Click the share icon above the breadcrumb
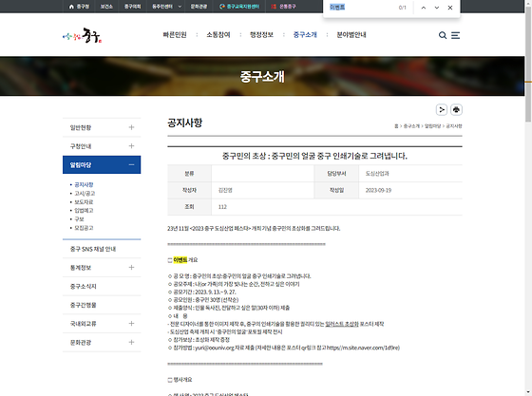The height and width of the screenshot is (396, 532). [442, 110]
